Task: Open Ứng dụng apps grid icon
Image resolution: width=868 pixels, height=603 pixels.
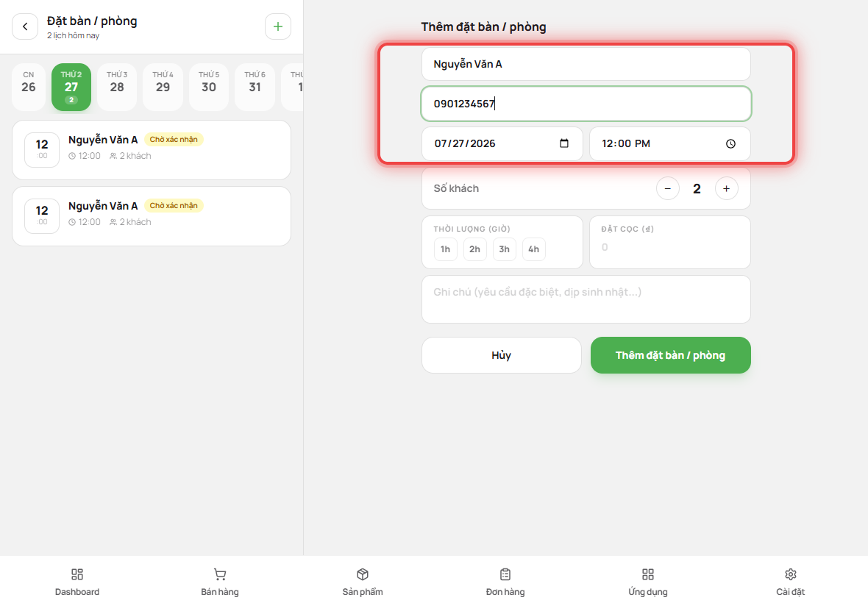Action: point(648,574)
